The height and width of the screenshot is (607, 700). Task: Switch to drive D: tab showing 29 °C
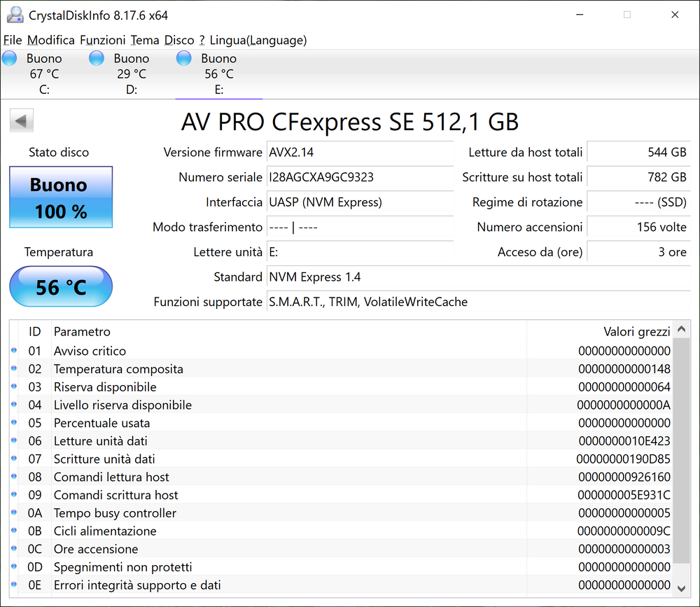tap(132, 74)
